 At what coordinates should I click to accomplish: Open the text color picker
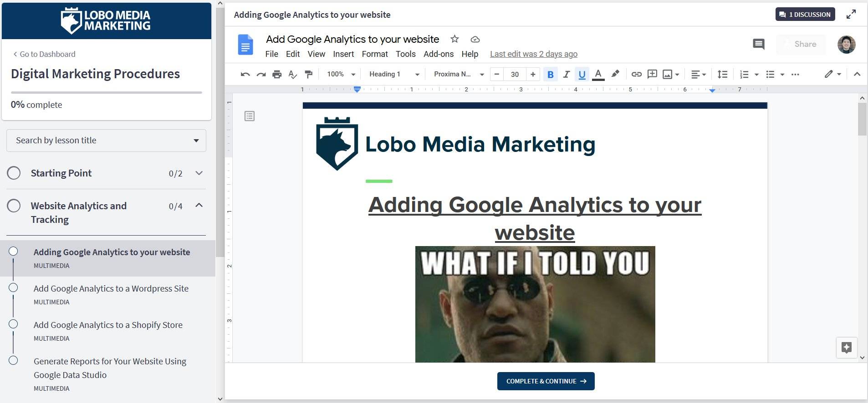tap(598, 74)
